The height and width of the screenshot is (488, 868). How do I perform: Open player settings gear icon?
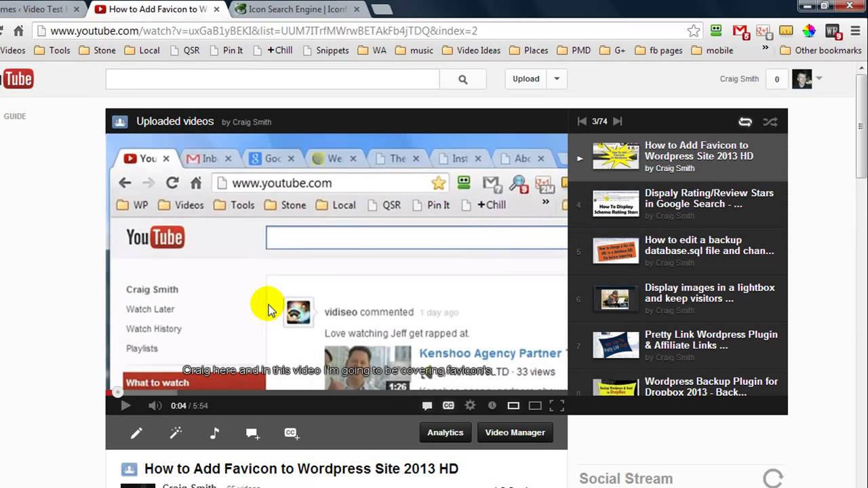pyautogui.click(x=470, y=405)
